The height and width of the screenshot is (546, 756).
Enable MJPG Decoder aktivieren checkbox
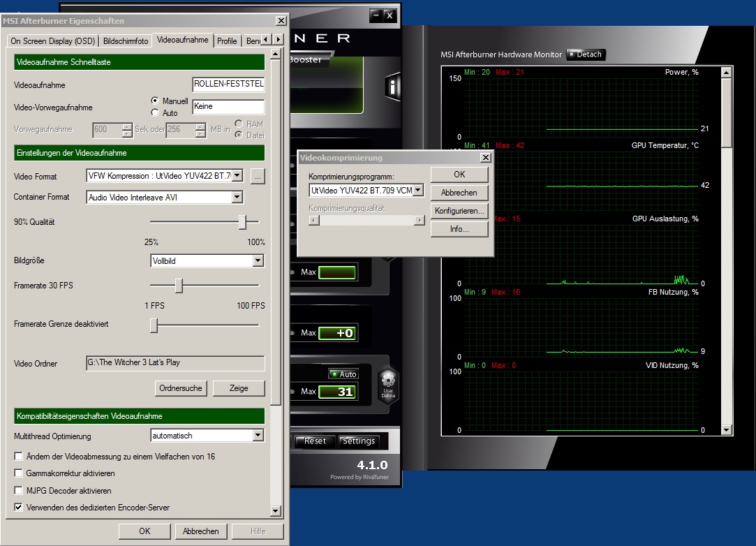coord(18,491)
